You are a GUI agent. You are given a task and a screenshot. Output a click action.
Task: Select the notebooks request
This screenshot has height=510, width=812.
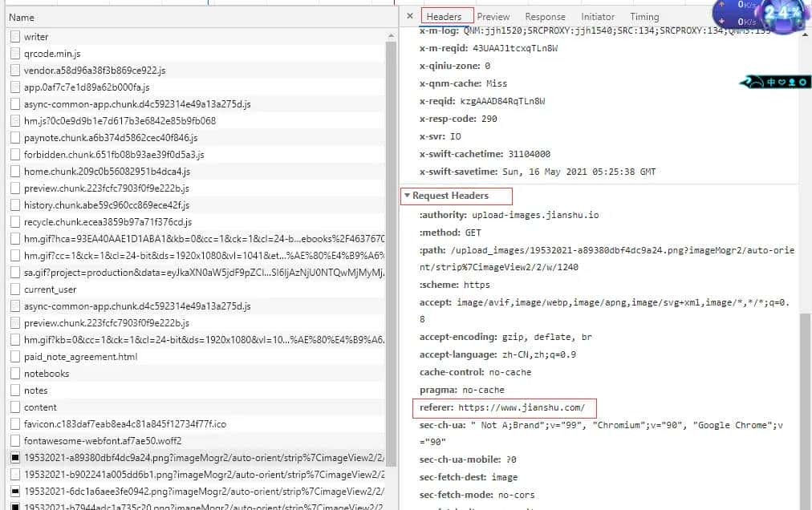(47, 374)
